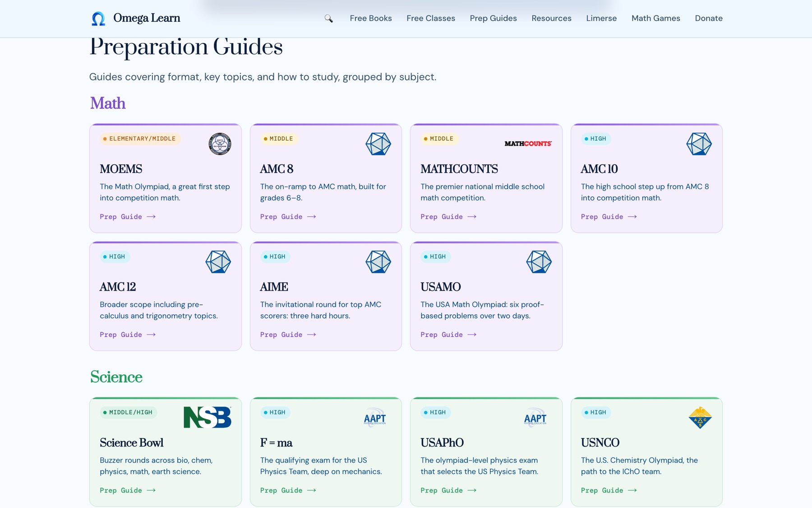This screenshot has height=508, width=812.
Task: Click the MATHCOUNTS logo image
Action: pyautogui.click(x=528, y=144)
